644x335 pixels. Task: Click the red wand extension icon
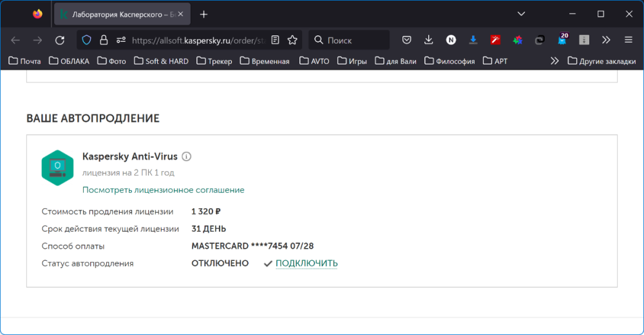pos(495,40)
